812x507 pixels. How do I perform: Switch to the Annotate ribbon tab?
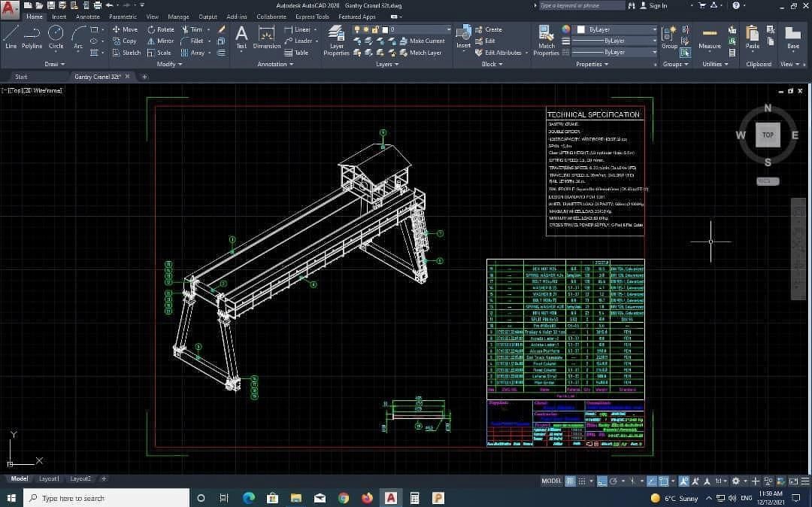pyautogui.click(x=87, y=17)
